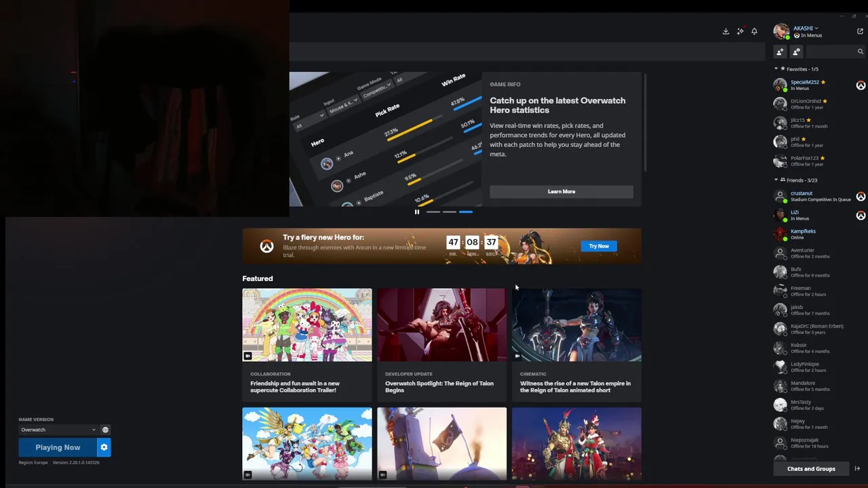Screen dimensions: 868x488
Task: Select friend crustanut
Action: point(819,197)
